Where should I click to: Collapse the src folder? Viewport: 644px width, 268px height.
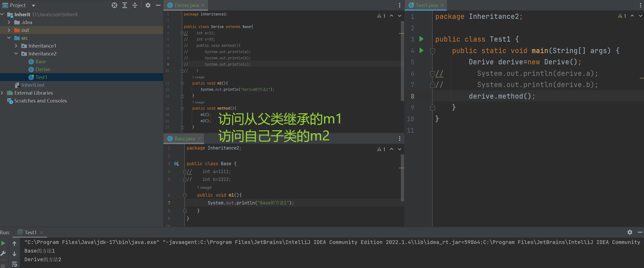[9, 38]
